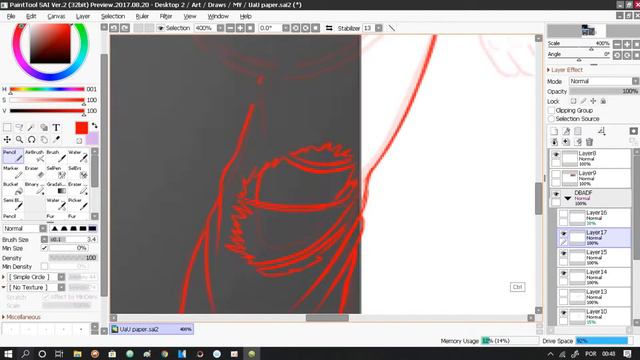Open the Canvas menu
The width and height of the screenshot is (640, 360).
tap(56, 16)
